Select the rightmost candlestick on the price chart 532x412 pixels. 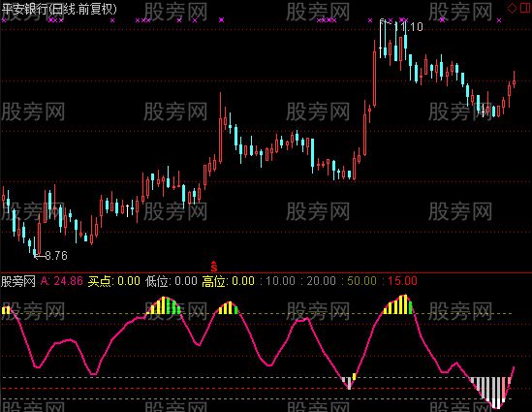[514, 80]
